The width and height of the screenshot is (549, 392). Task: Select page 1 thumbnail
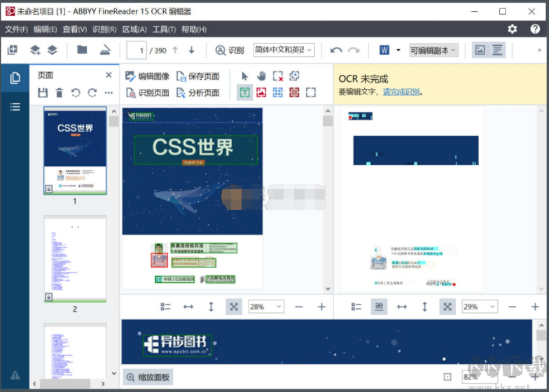tap(75, 150)
